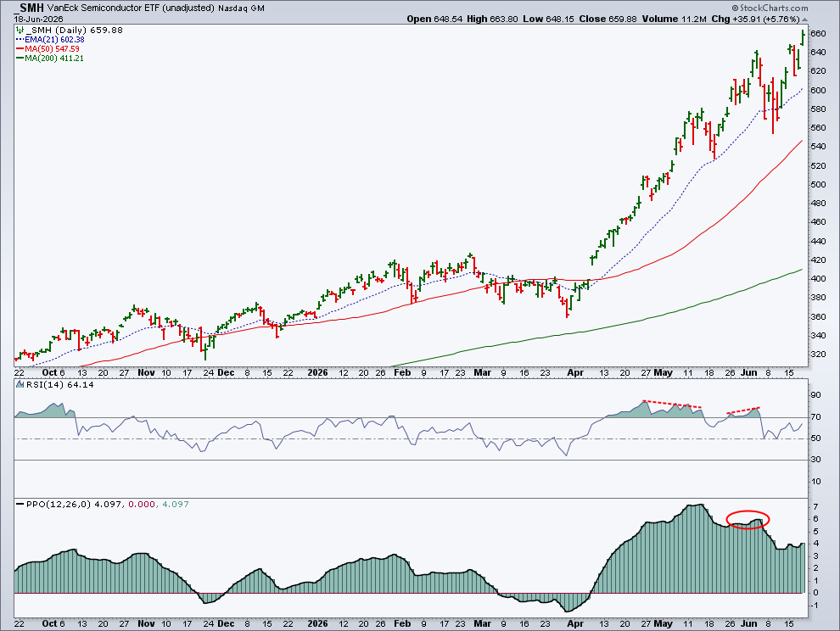Click the 90 level on the RSI axis

click(x=816, y=395)
